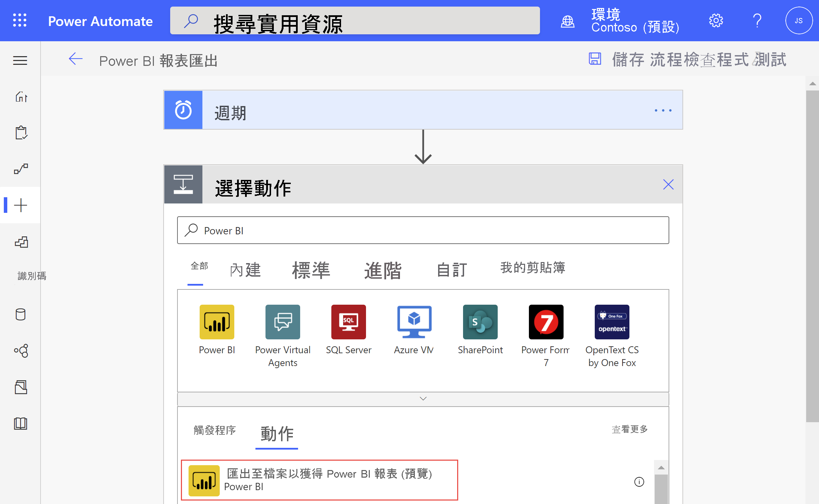The height and width of the screenshot is (504, 819).
Task: Click the actions list scroll up arrow
Action: [661, 468]
